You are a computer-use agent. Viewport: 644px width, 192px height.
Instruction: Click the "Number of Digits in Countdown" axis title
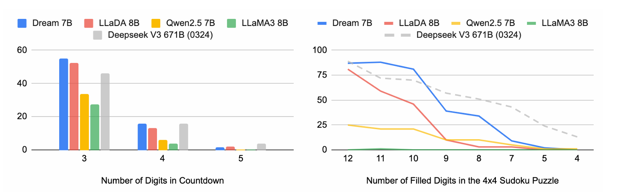[x=162, y=181]
